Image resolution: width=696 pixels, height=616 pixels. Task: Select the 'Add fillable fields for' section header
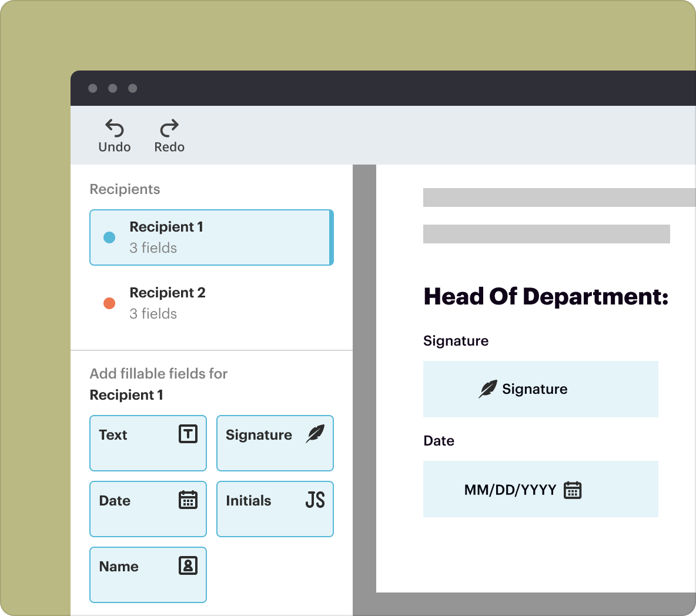tap(158, 373)
